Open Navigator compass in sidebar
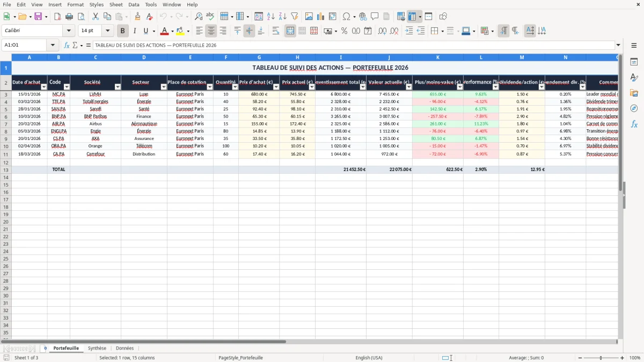644x362 pixels. point(634,108)
